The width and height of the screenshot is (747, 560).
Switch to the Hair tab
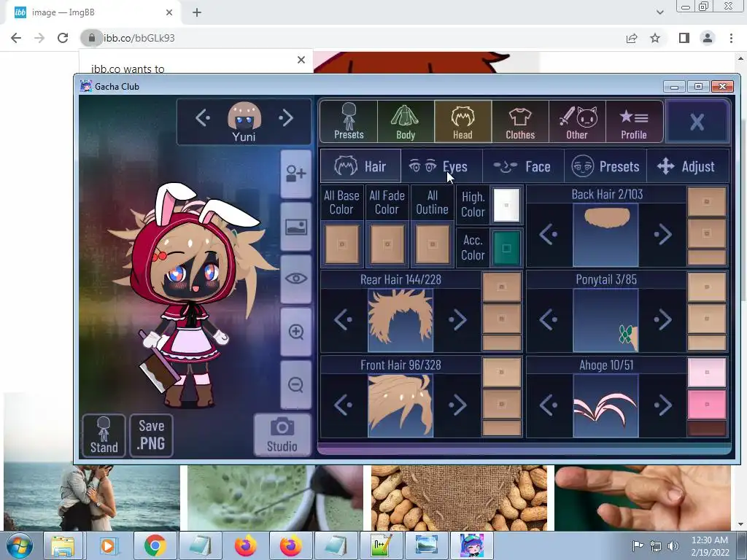tap(360, 166)
